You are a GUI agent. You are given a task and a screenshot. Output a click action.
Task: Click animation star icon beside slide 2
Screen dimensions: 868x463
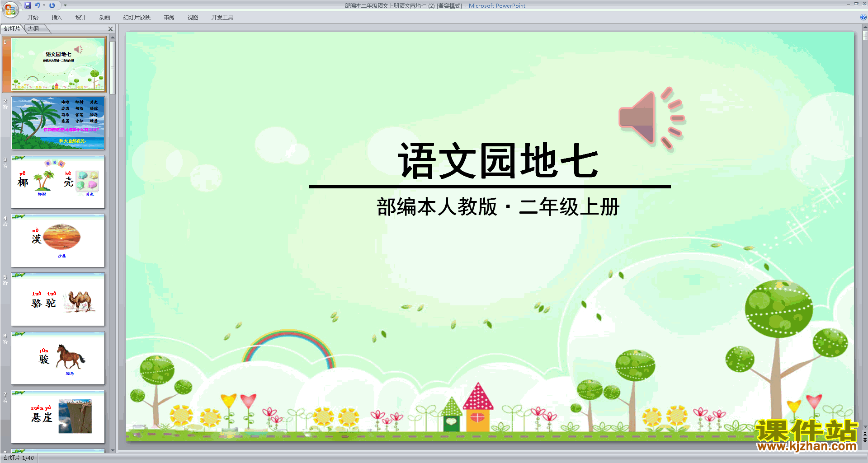click(5, 107)
